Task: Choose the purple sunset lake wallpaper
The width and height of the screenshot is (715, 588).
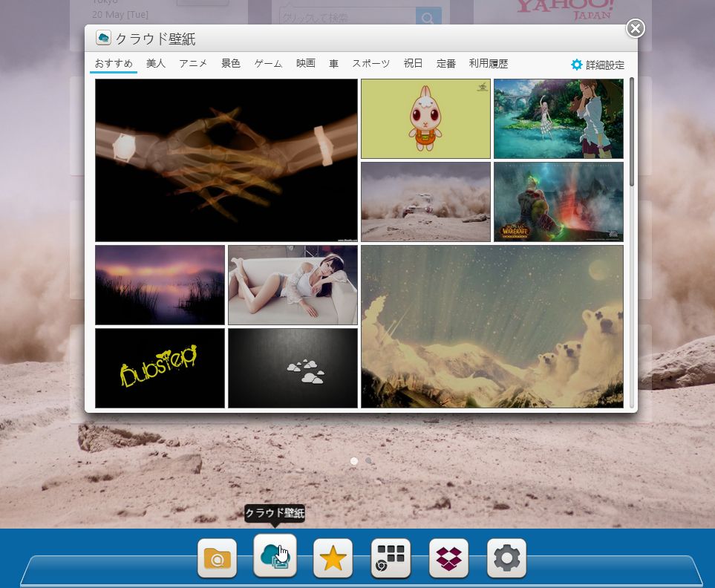Action: pyautogui.click(x=160, y=285)
